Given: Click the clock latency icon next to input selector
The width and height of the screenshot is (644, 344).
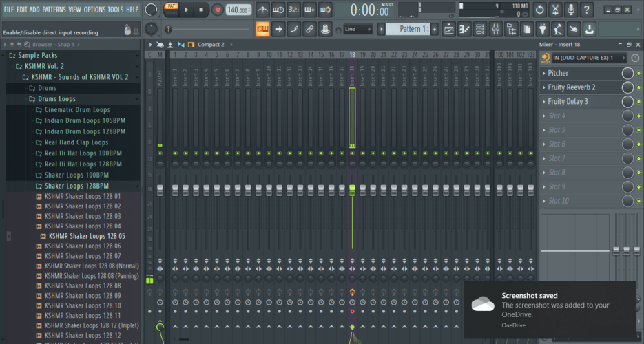Looking at the screenshot, I should [635, 58].
